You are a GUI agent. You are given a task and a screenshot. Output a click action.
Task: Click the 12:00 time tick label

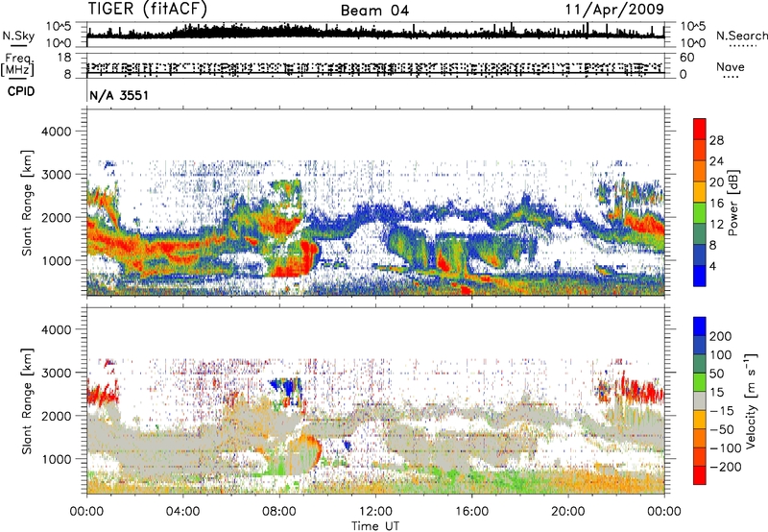tap(375, 512)
